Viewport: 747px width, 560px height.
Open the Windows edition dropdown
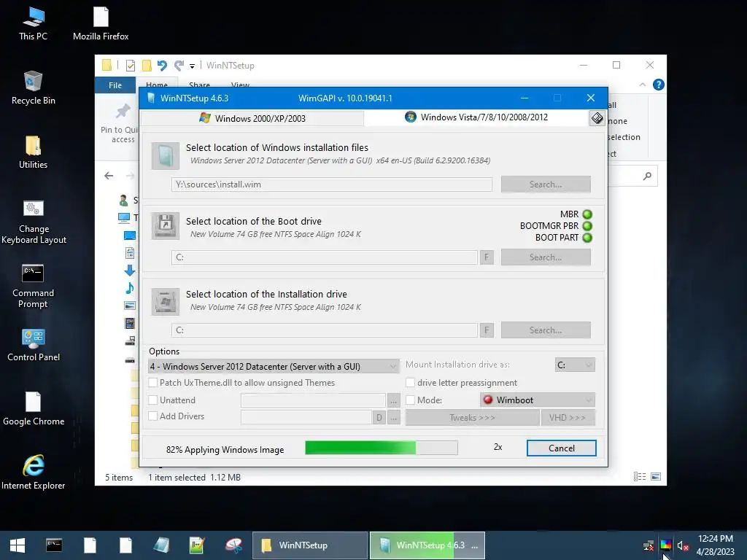(274, 366)
